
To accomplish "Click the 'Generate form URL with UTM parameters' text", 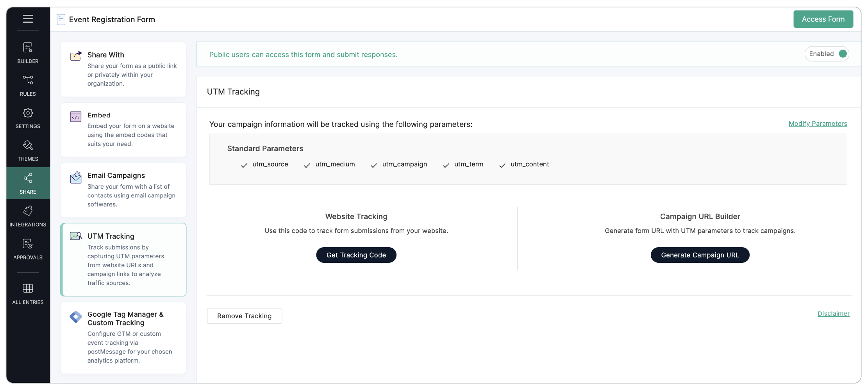I will [700, 231].
